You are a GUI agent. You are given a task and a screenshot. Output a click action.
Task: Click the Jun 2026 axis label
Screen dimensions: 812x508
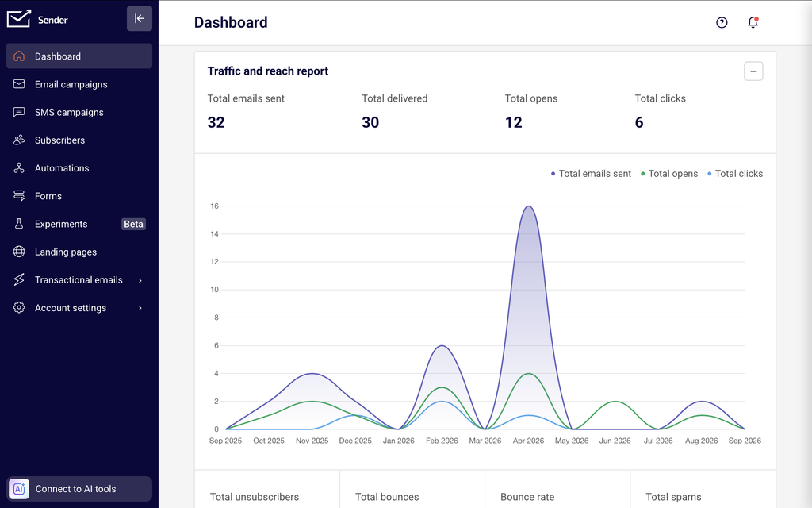pyautogui.click(x=615, y=441)
